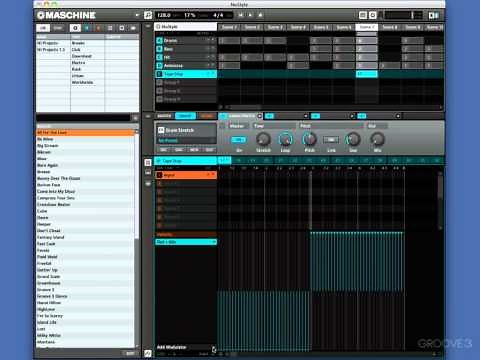480x360 pixels.
Task: Open the Maschine main menu dropdown arrow
Action: tap(137, 15)
